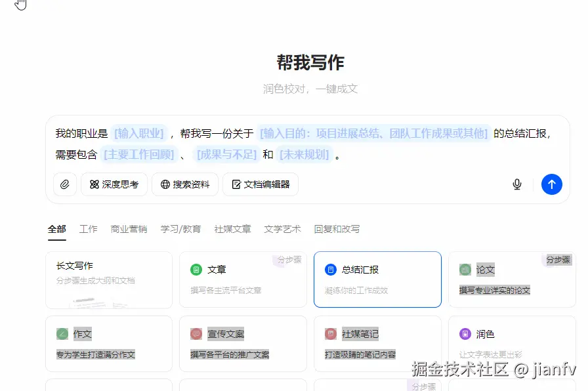This screenshot has height=391, width=588.
Task: Click the 分步骤 tag on 文章 card
Action: pyautogui.click(x=289, y=259)
